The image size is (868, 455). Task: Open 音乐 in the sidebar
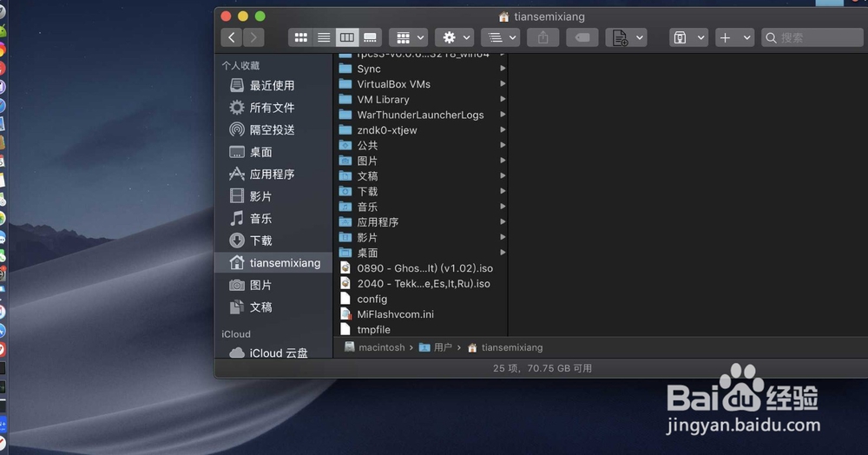coord(273,218)
